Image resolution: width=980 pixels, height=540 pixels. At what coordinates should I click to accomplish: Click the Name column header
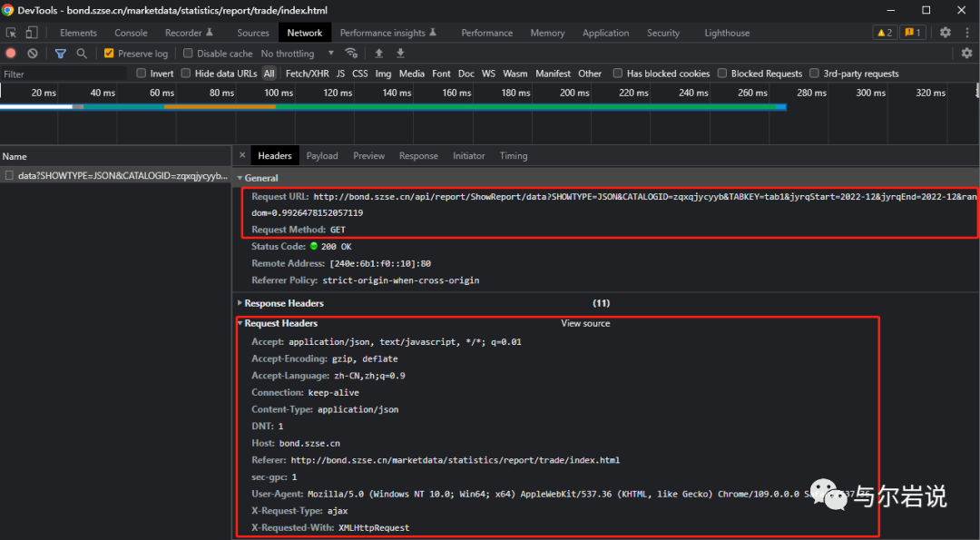(115, 156)
